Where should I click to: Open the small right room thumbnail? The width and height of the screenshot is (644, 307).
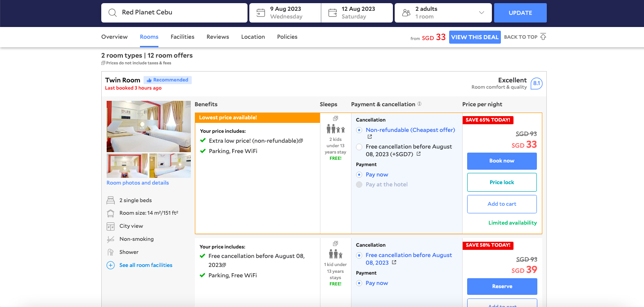pos(170,166)
